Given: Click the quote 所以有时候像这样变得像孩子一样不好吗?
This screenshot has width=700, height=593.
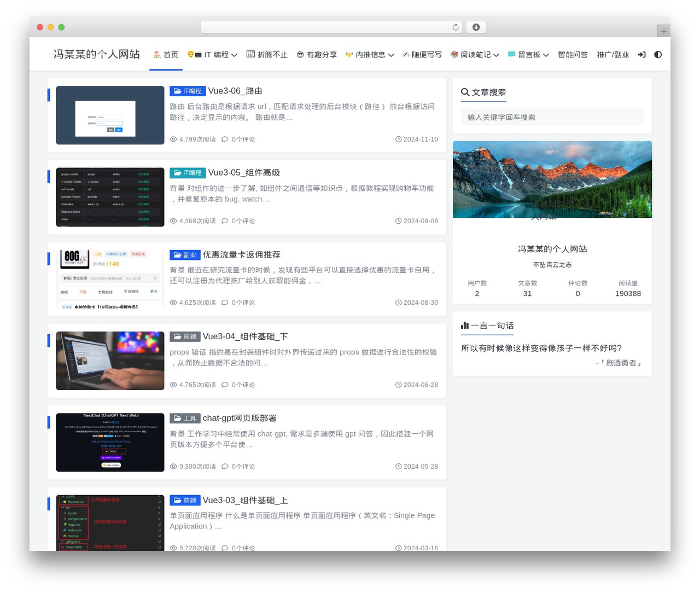Looking at the screenshot, I should pyautogui.click(x=541, y=348).
